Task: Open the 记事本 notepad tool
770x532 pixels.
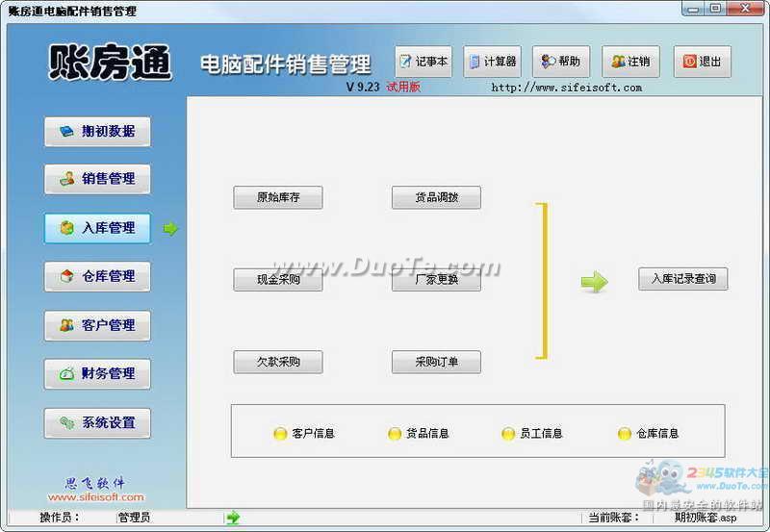Action: 423,62
